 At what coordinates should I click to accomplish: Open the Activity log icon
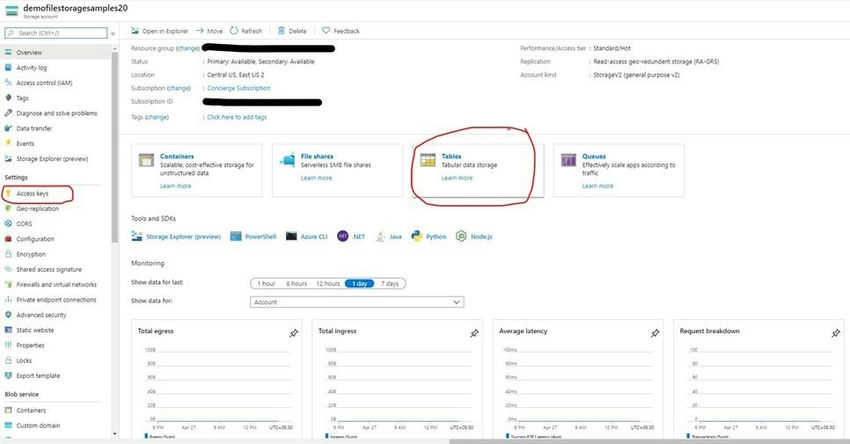pos(8,68)
